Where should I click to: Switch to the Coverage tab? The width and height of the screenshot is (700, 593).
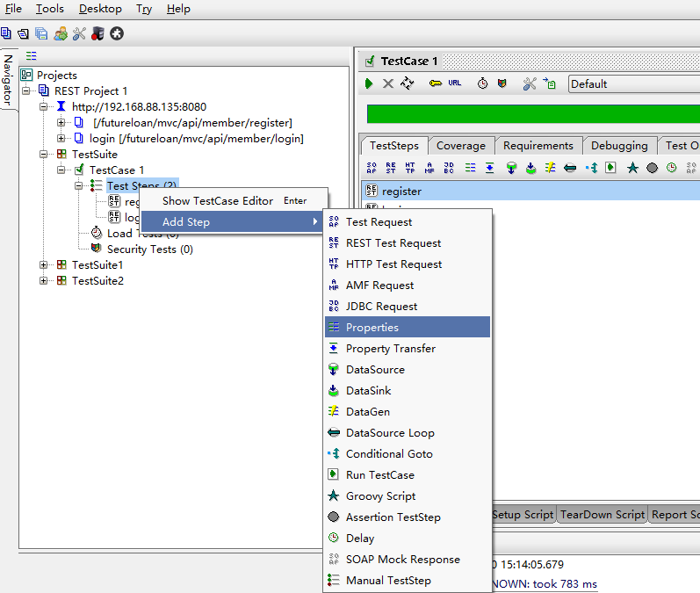[460, 146]
